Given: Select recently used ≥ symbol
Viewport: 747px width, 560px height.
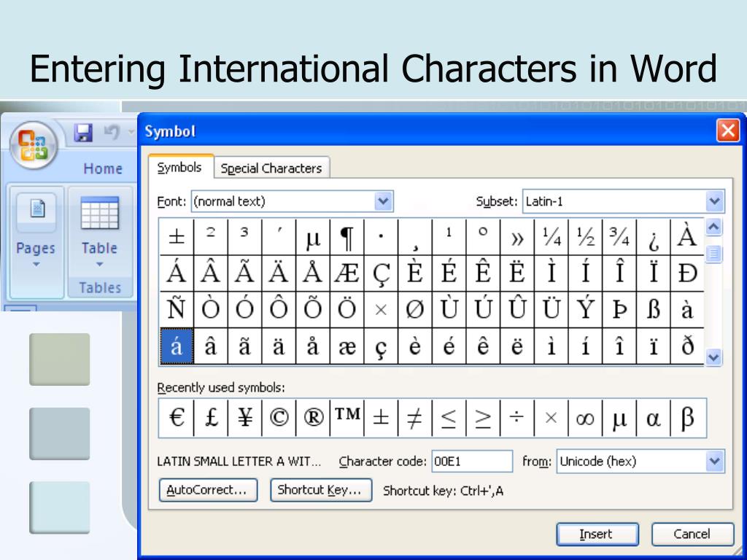Looking at the screenshot, I should tap(483, 418).
